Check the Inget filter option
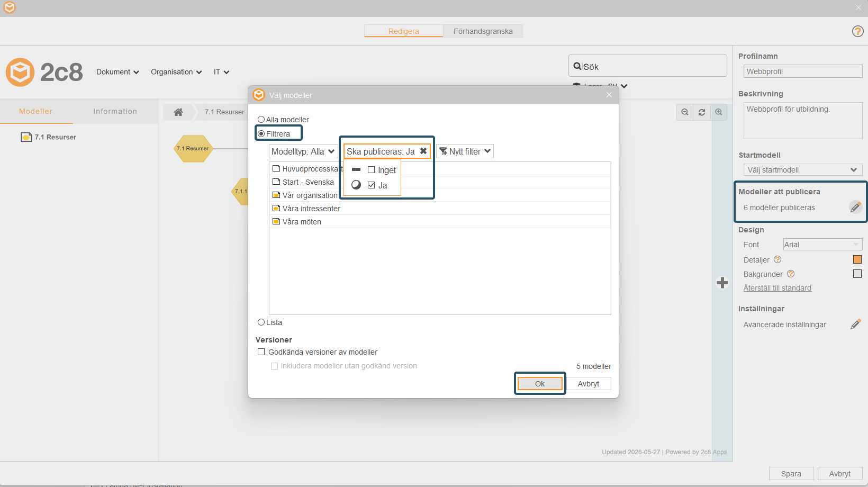 click(x=371, y=170)
